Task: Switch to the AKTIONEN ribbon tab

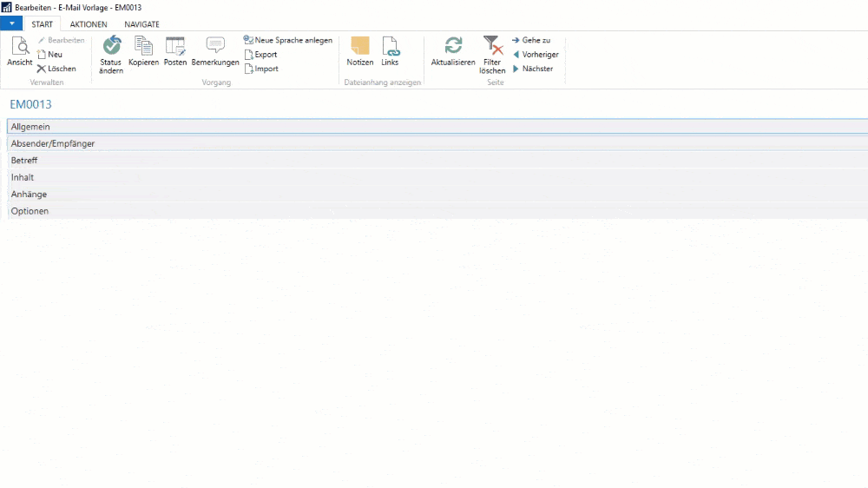Action: tap(89, 24)
